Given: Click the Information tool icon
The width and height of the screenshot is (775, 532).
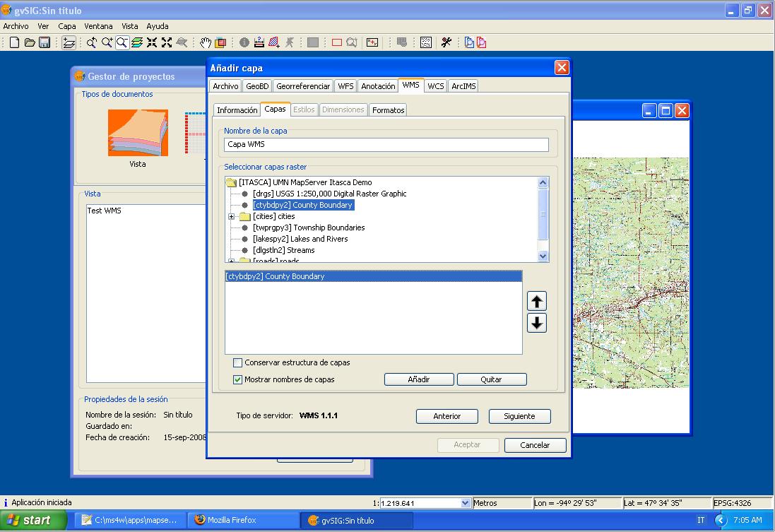Looking at the screenshot, I should pyautogui.click(x=244, y=42).
